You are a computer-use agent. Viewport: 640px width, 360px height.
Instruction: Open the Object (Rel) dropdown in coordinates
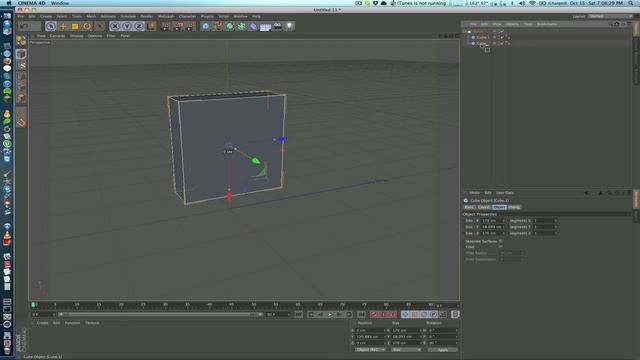(x=370, y=350)
